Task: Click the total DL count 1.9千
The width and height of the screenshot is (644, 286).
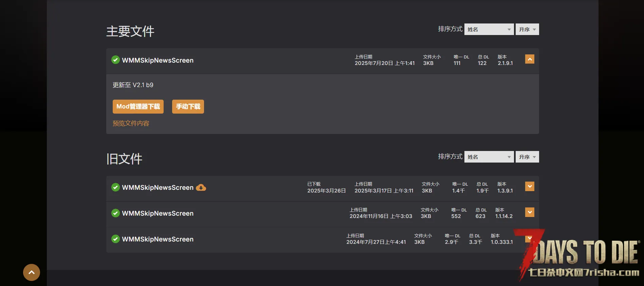Action: click(x=482, y=191)
